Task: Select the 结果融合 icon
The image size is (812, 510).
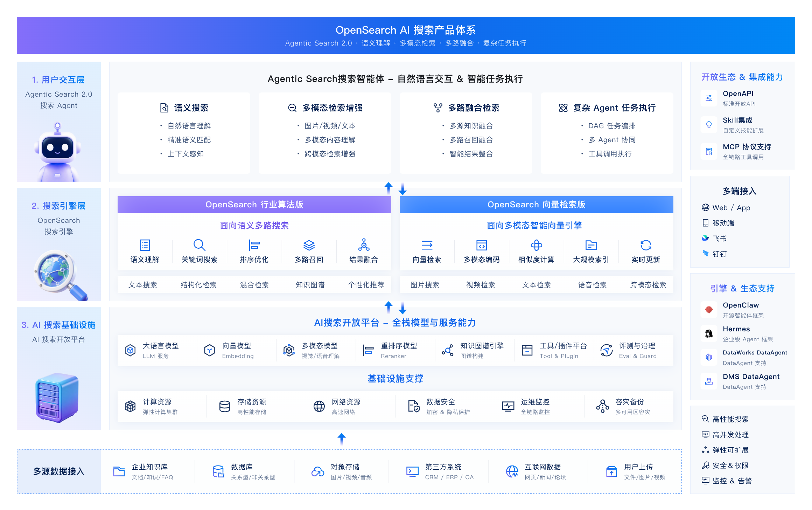Action: [x=364, y=245]
